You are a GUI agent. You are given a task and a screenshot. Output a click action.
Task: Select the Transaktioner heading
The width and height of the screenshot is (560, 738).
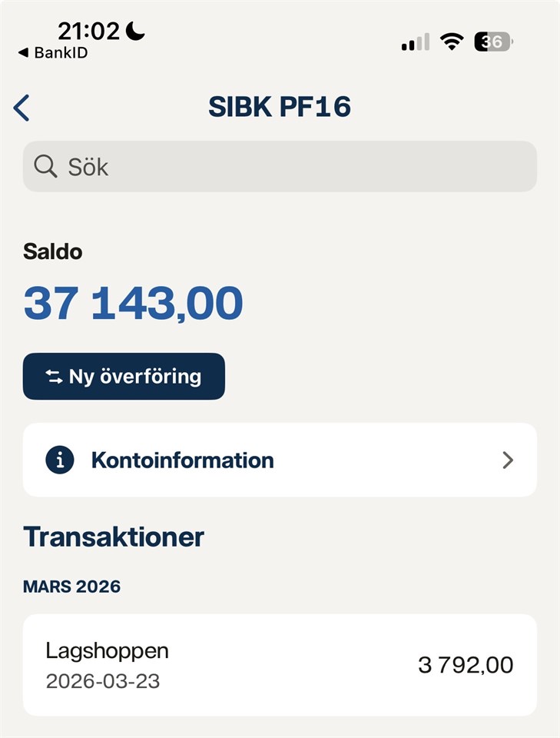click(x=114, y=537)
